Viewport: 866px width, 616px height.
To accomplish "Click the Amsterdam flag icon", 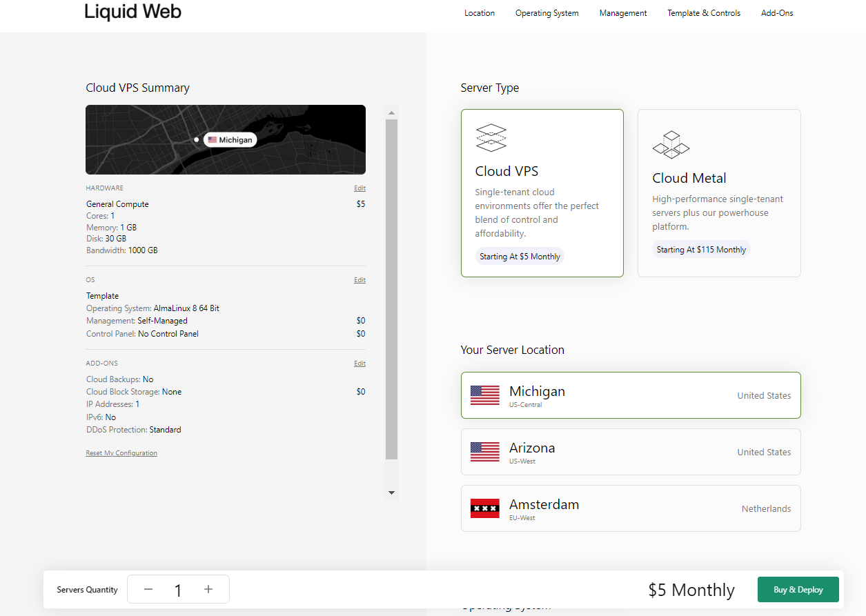I will pos(484,508).
